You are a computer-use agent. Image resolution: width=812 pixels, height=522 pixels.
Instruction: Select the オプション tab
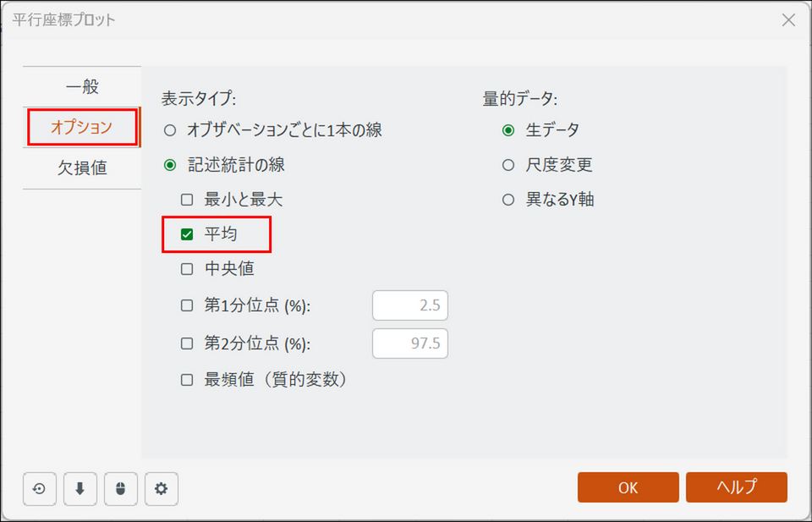click(x=81, y=127)
